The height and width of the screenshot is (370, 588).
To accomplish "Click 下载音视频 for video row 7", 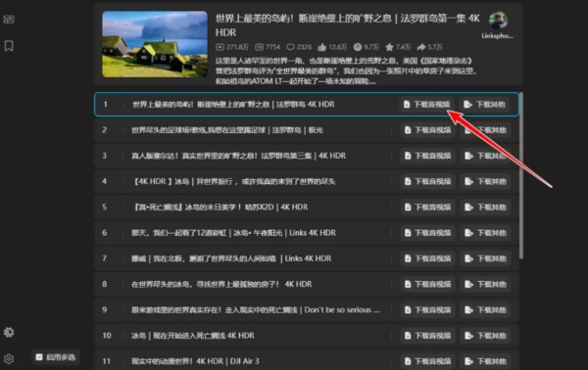I will coord(427,258).
